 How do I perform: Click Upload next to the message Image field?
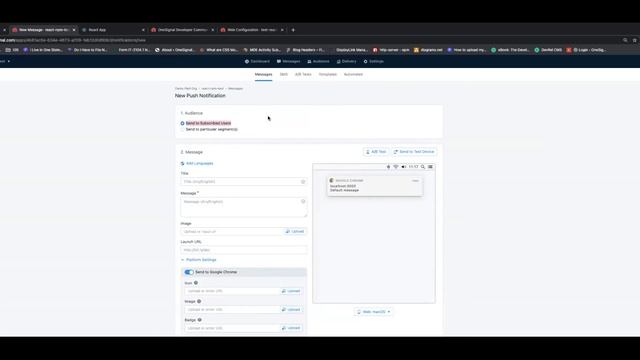pyautogui.click(x=295, y=231)
